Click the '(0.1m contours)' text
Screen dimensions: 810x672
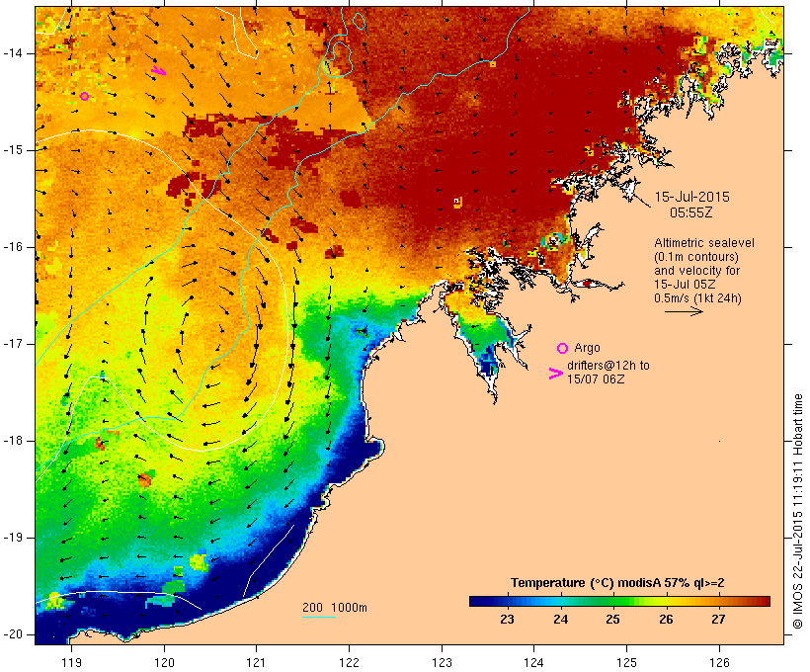click(695, 257)
